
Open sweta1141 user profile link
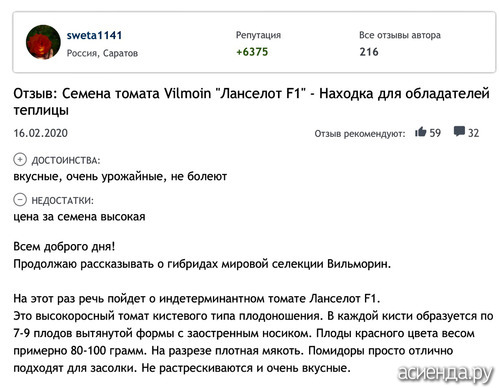point(94,35)
